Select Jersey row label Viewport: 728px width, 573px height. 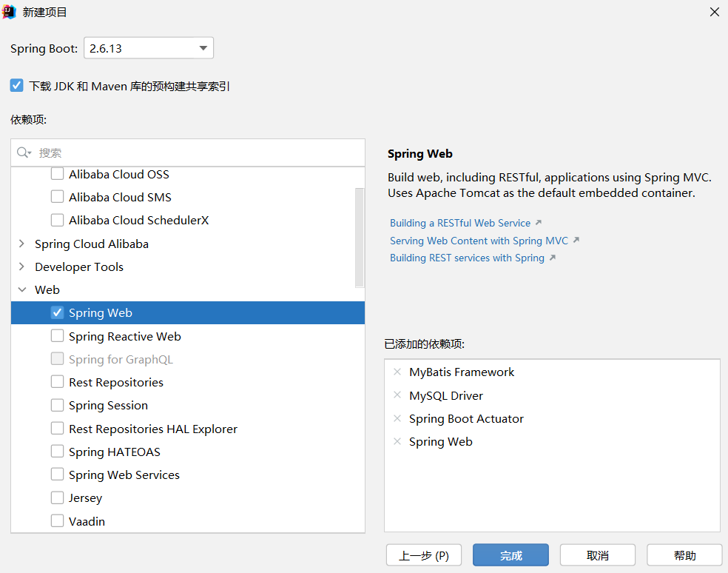pos(85,498)
